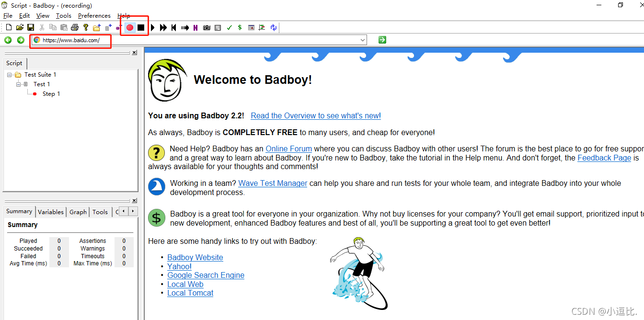Switch to the Summary tab

19,211
